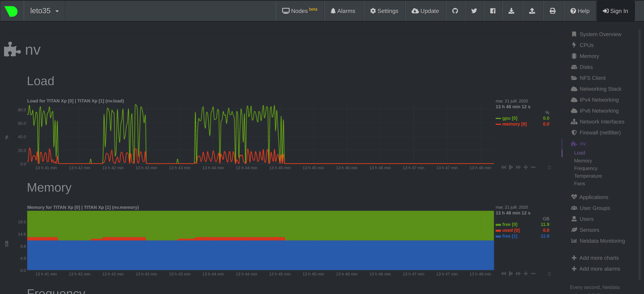Click the Memory chart title (nv.memory)
The image size is (644, 294).
coord(83,207)
